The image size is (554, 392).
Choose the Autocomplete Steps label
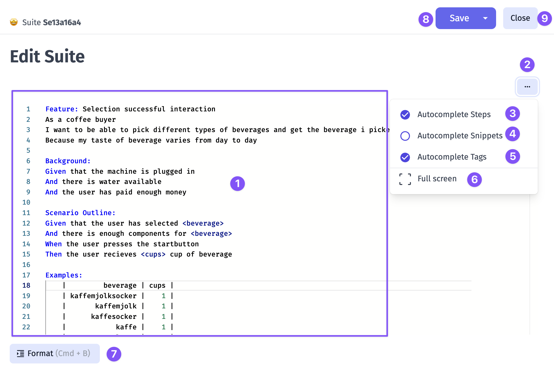click(454, 115)
